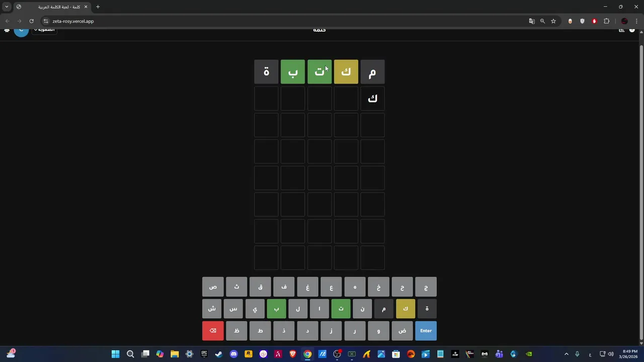Open Chrome three-dot menu
The height and width of the screenshot is (362, 644).
pos(637,21)
